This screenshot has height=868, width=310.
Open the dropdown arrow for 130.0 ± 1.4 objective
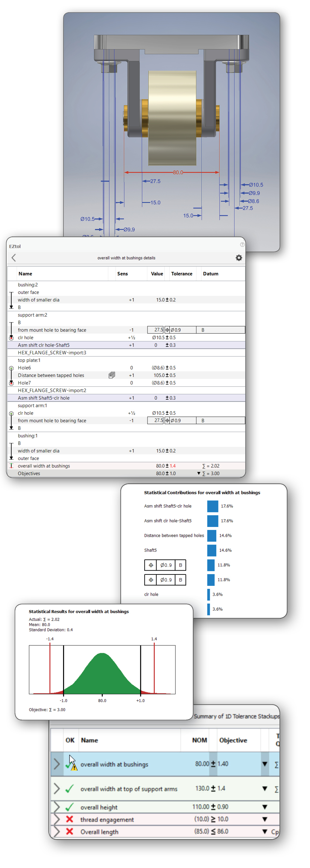point(265,788)
